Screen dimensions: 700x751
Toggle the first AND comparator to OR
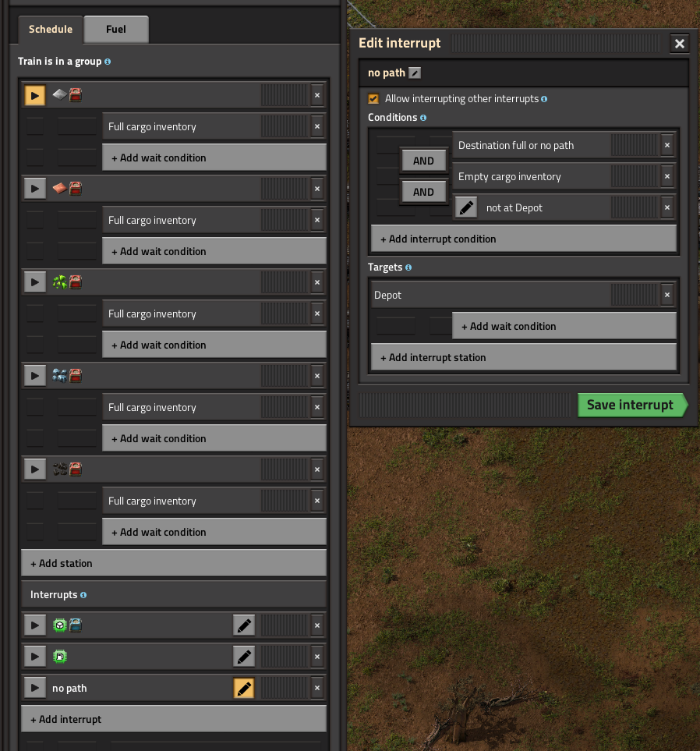click(423, 161)
